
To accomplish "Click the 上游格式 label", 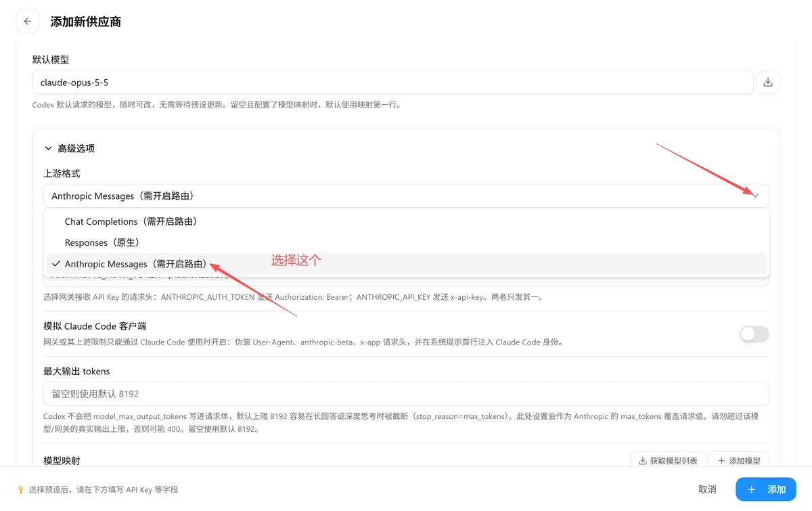I will (x=62, y=174).
